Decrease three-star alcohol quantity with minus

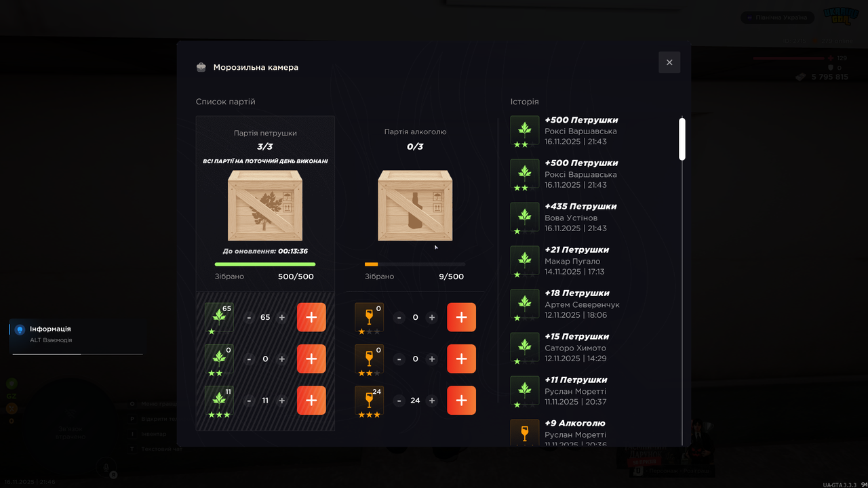pyautogui.click(x=399, y=401)
